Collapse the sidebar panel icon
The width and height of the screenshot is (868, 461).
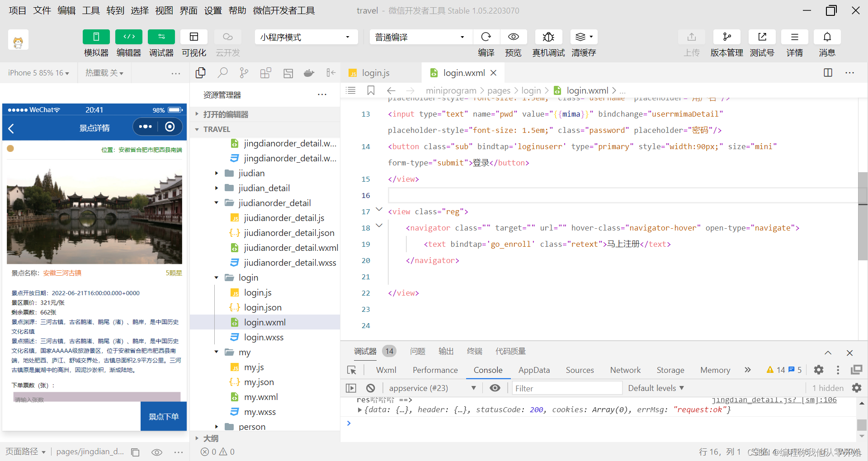click(331, 73)
